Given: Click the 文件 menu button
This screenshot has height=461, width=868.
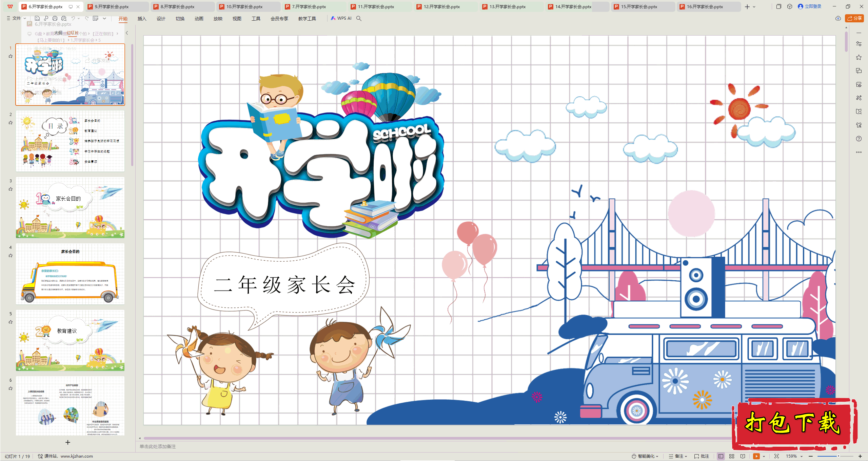Looking at the screenshot, I should pos(14,18).
